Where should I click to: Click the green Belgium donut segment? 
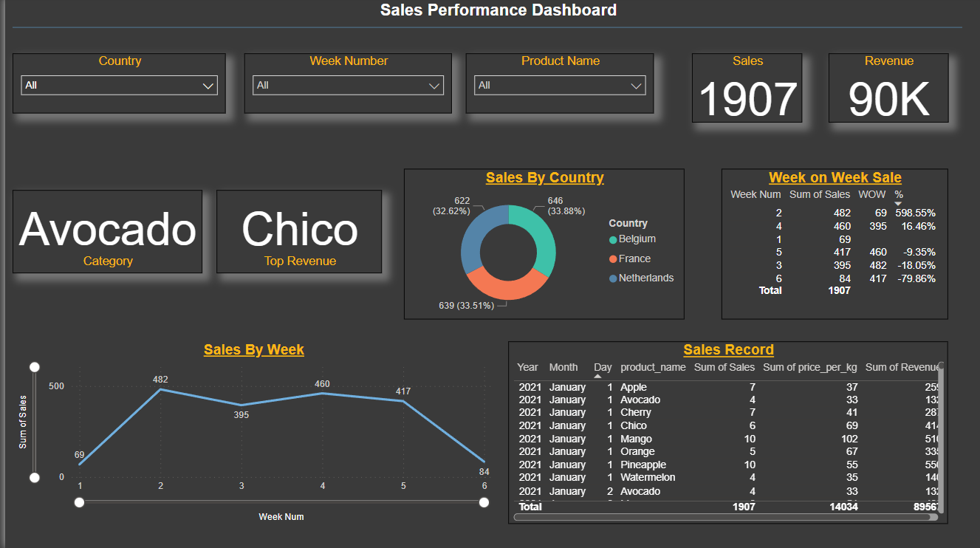[x=536, y=233]
